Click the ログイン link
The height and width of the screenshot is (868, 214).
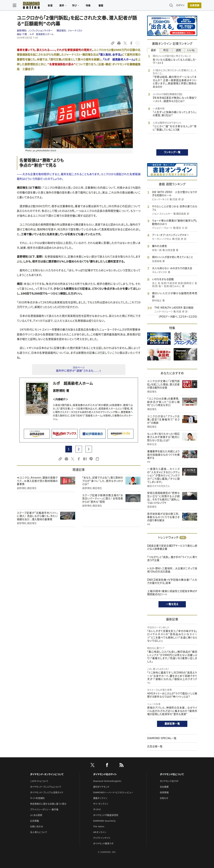180,5
